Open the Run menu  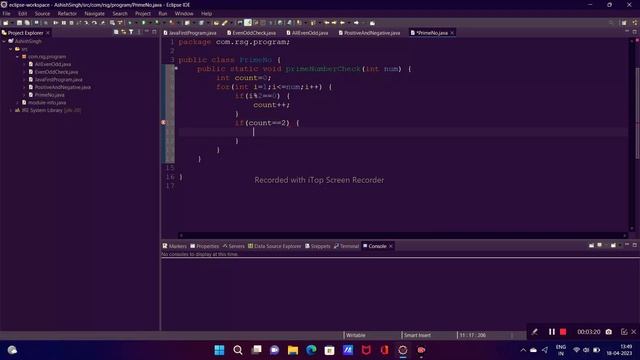coord(162,13)
